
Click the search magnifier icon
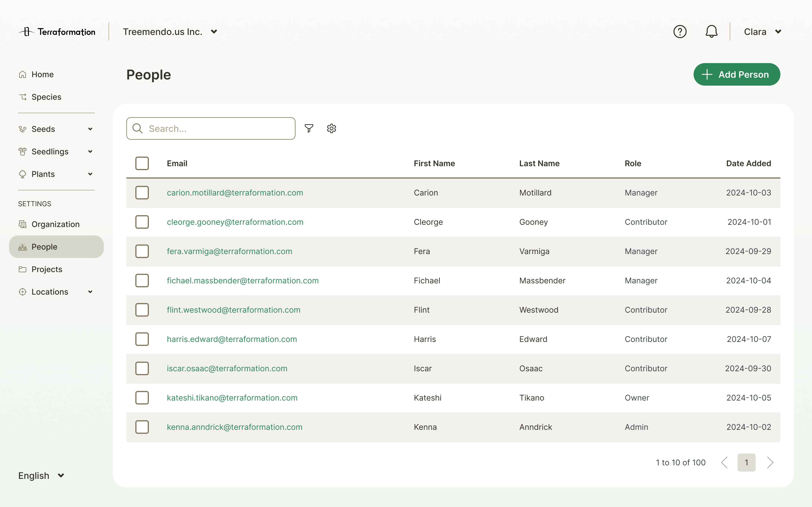[x=138, y=128]
